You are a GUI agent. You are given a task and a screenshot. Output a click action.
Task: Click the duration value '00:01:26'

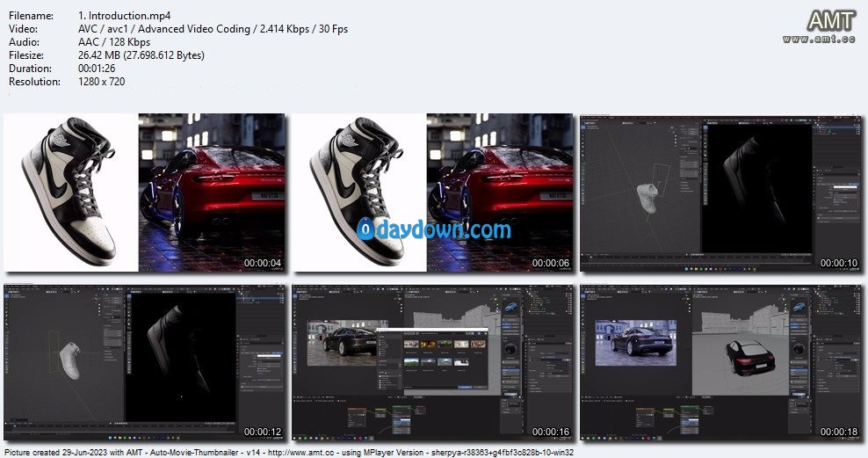97,69
